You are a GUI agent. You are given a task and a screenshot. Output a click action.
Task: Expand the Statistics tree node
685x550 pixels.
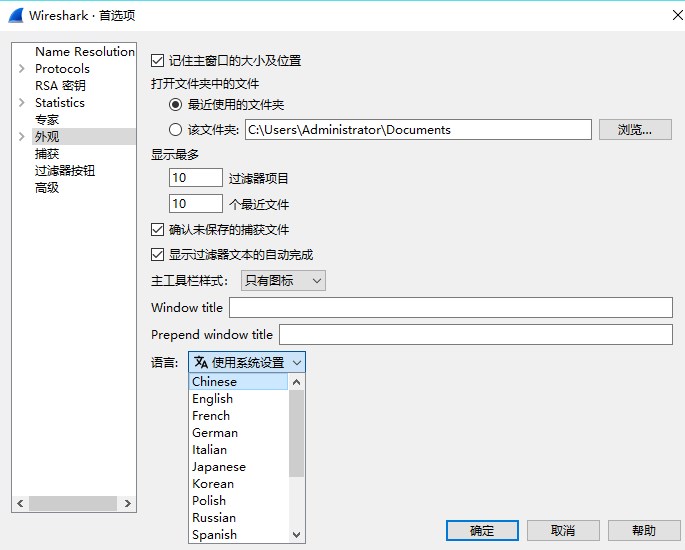[x=22, y=103]
